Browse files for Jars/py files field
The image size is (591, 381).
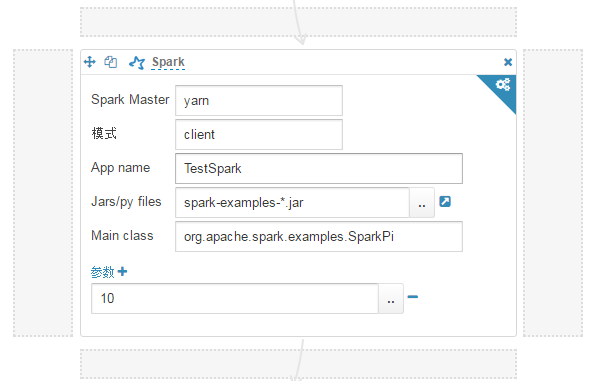[422, 203]
